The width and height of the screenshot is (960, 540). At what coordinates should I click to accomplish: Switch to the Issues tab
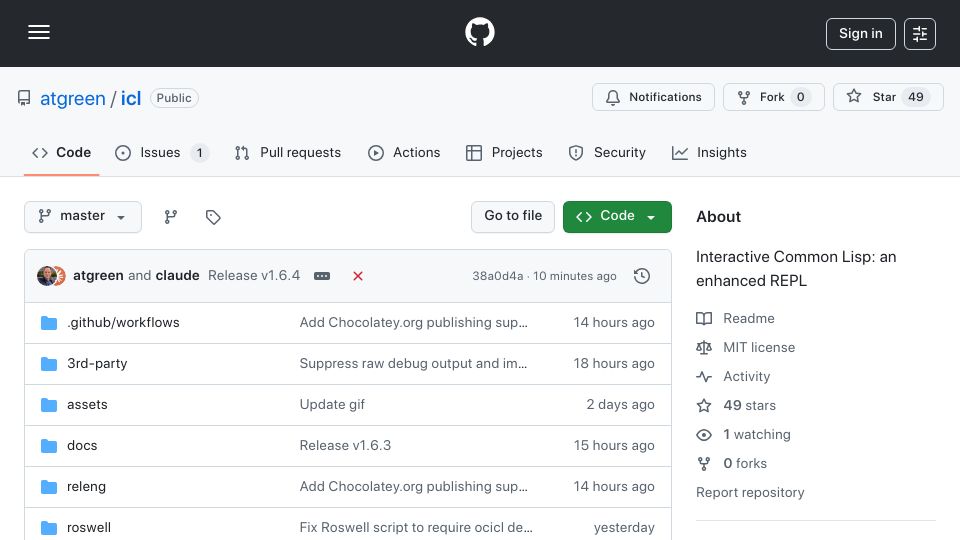(162, 152)
